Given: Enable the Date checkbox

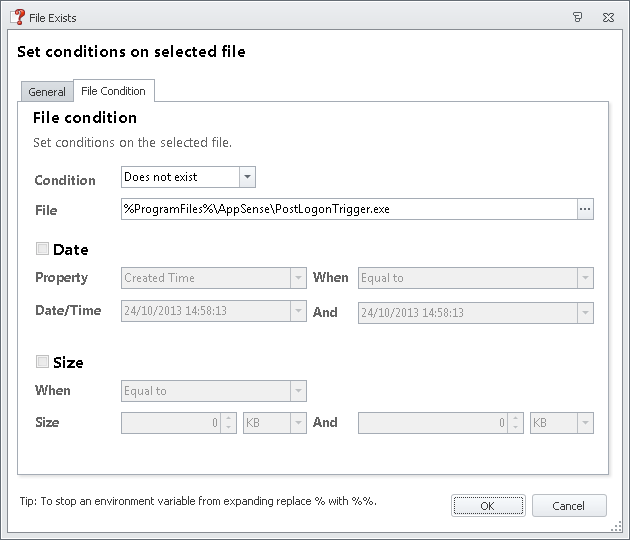Looking at the screenshot, I should click(42, 249).
